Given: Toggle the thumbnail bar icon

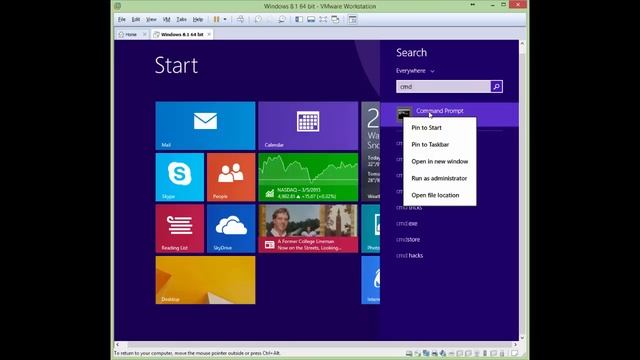Looking at the screenshot, I should [x=311, y=19].
